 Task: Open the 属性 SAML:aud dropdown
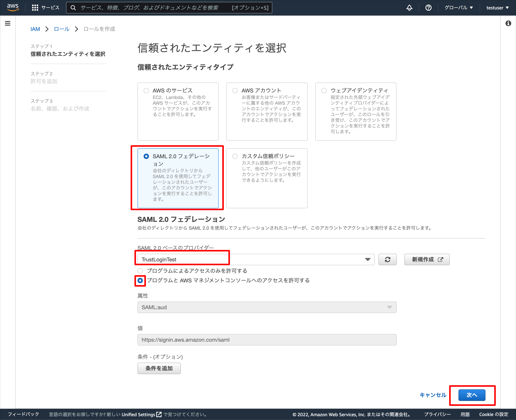tap(267, 307)
